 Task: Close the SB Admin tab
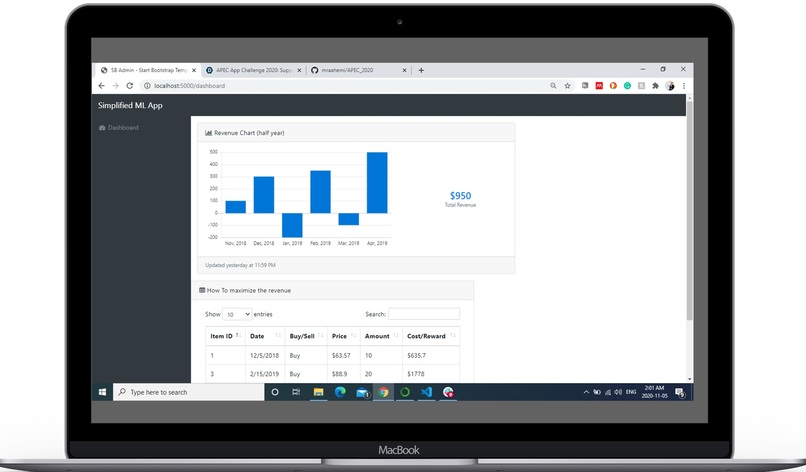[x=194, y=70]
